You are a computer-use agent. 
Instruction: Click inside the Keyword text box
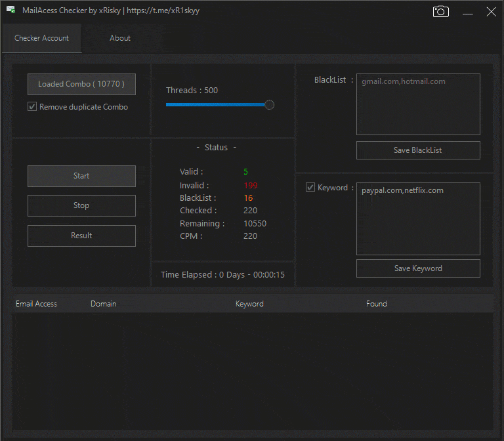(418, 219)
